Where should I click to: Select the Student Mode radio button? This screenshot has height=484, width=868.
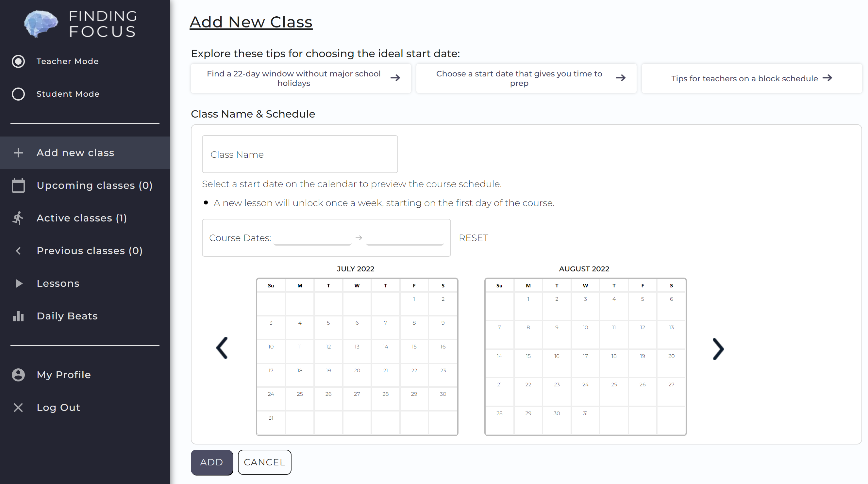click(18, 94)
